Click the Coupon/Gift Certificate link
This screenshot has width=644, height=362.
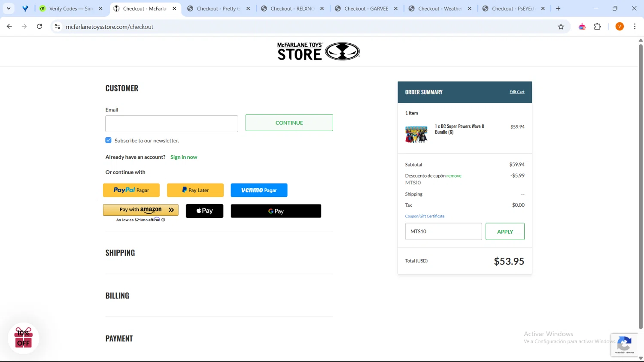(425, 216)
